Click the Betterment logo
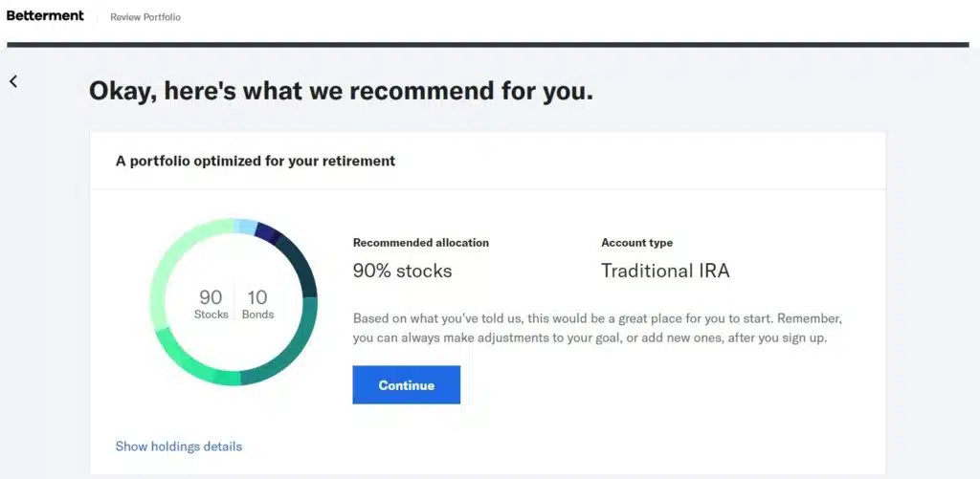 point(45,16)
